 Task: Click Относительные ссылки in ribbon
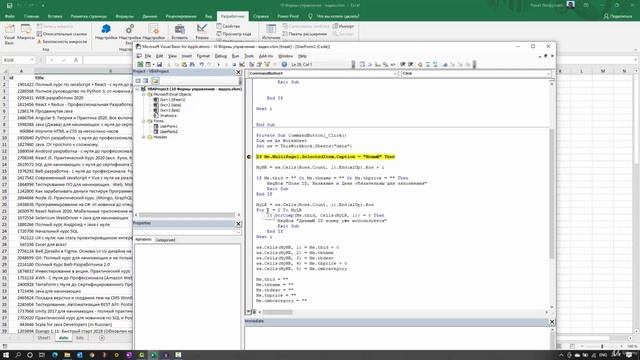click(62, 34)
